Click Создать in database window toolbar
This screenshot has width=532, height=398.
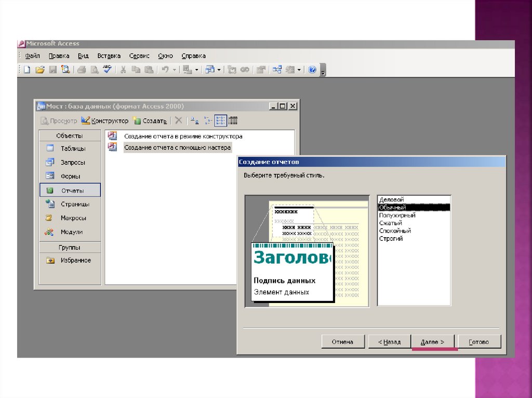point(150,121)
